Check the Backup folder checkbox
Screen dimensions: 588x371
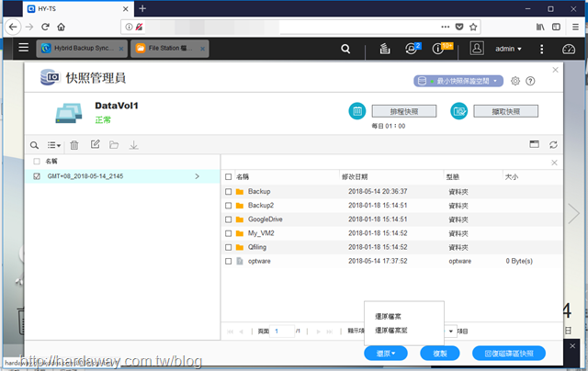click(229, 192)
